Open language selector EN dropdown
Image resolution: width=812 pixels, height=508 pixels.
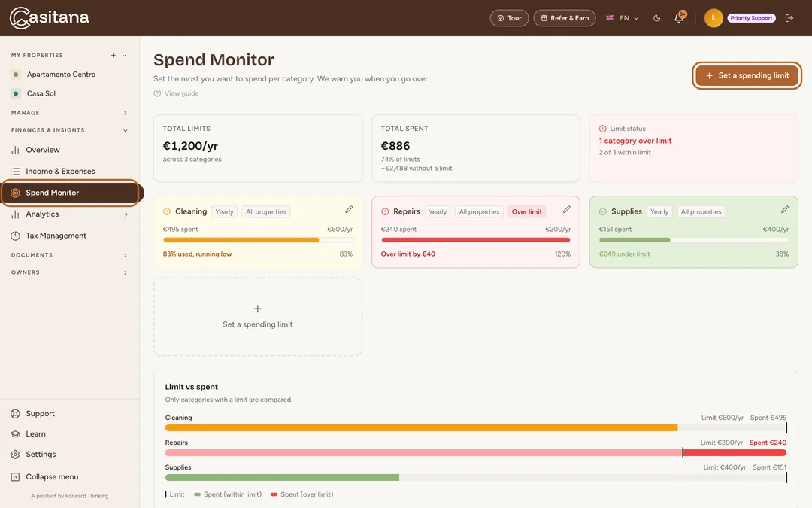coord(623,18)
